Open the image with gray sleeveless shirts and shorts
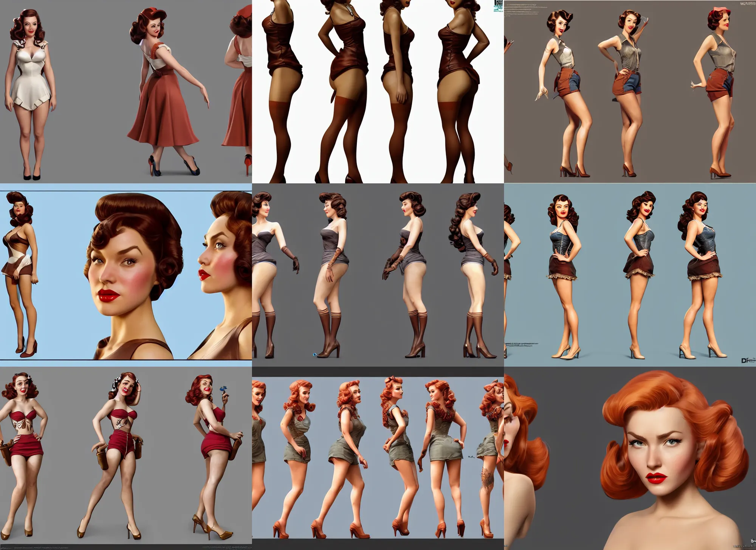Viewport: 756px width, 550px height. 630,91
